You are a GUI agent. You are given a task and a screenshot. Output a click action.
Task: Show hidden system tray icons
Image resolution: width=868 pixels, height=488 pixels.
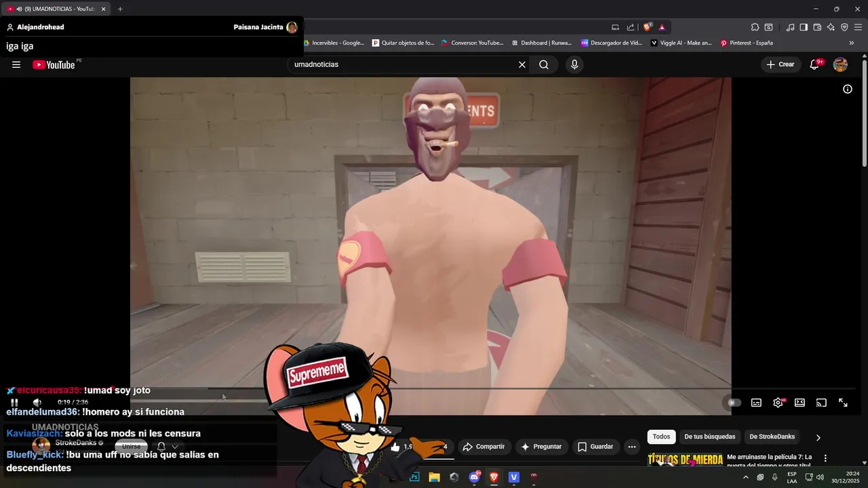[x=745, y=477]
